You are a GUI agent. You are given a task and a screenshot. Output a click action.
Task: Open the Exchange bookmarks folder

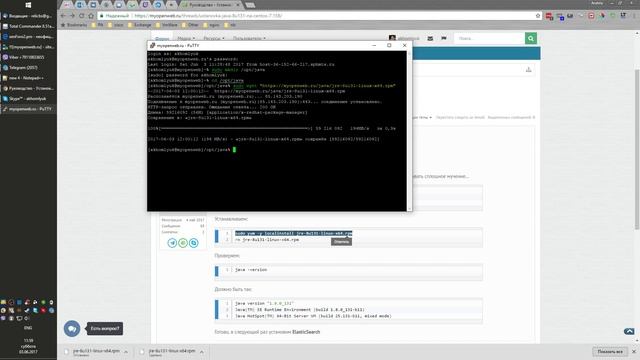pos(139,25)
